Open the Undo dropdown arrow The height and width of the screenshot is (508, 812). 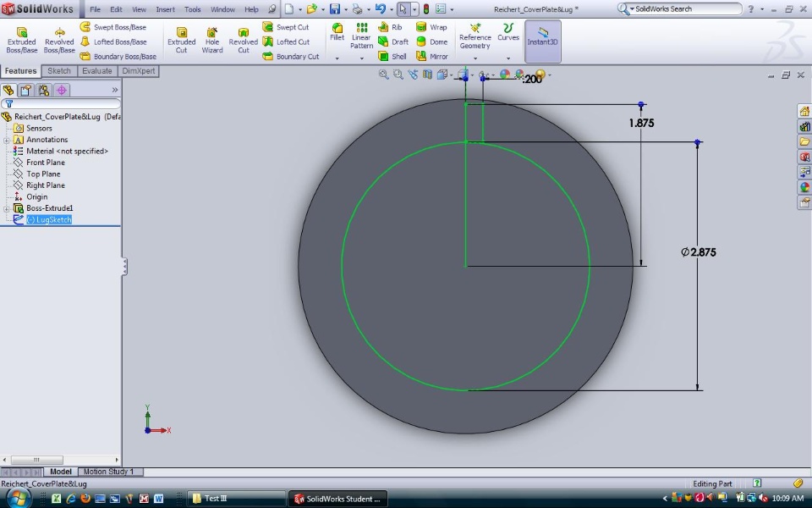(x=391, y=9)
